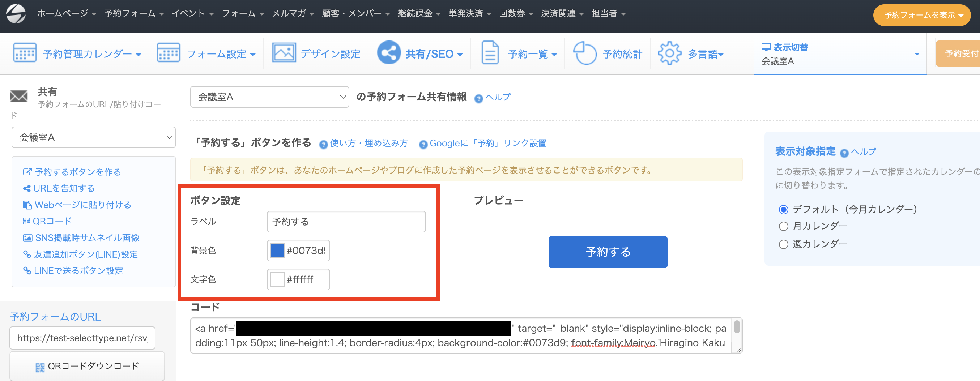Open the 会議室A dropdown in sidebar
The height and width of the screenshot is (381, 980).
93,137
